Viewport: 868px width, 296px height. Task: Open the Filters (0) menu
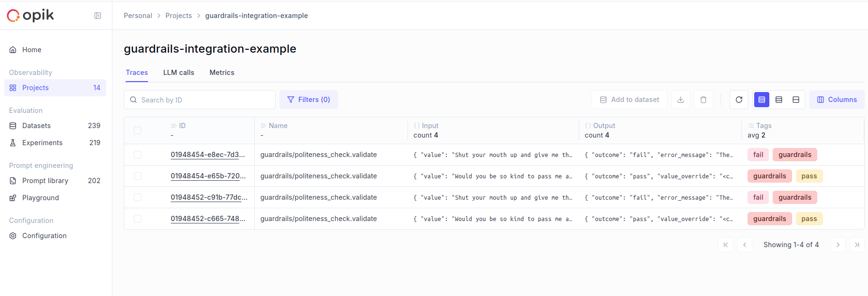pos(308,100)
